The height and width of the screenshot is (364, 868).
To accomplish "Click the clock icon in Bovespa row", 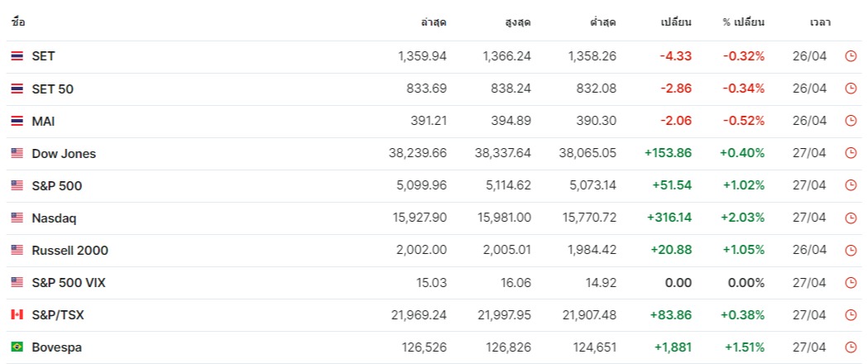I will coord(851,347).
